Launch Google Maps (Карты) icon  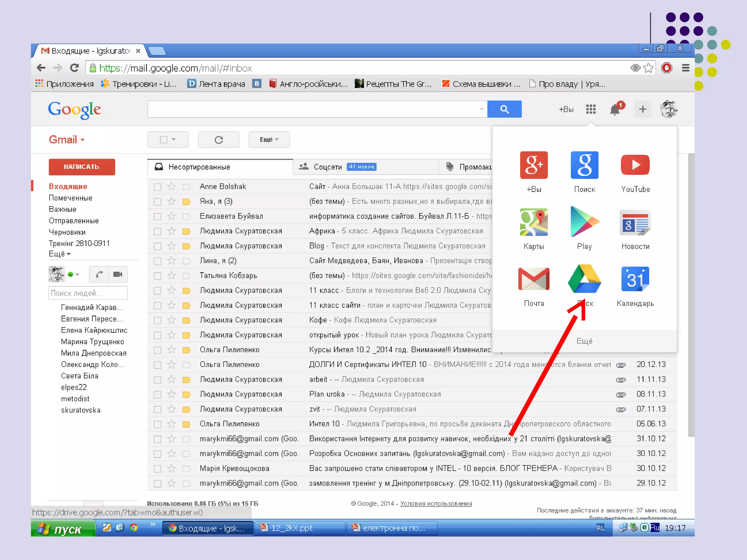[x=534, y=222]
